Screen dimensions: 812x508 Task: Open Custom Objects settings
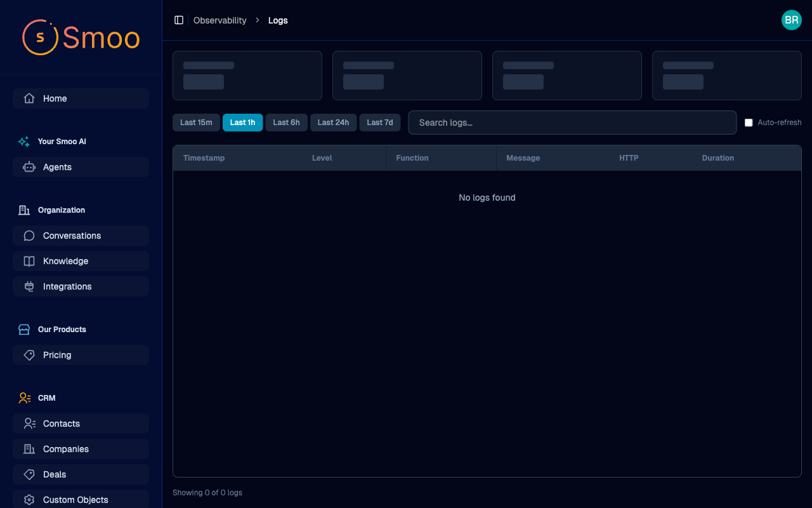coord(81,500)
